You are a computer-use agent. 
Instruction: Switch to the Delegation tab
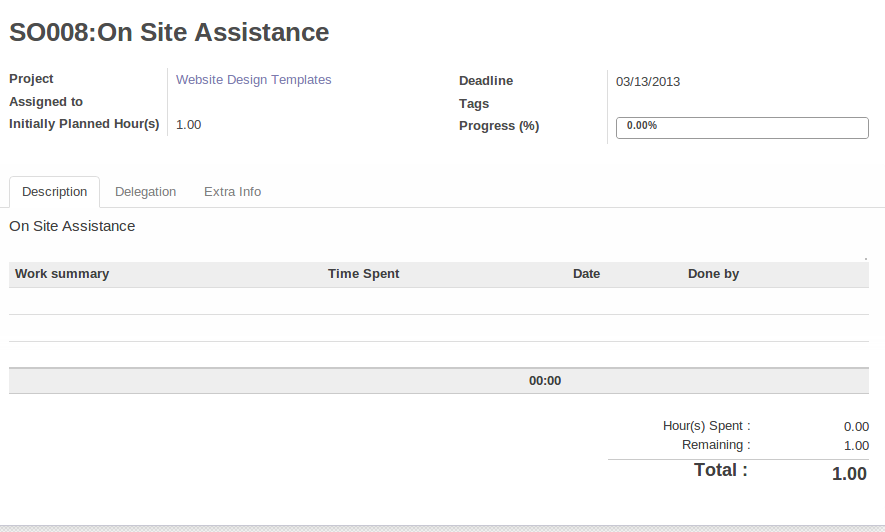click(145, 192)
